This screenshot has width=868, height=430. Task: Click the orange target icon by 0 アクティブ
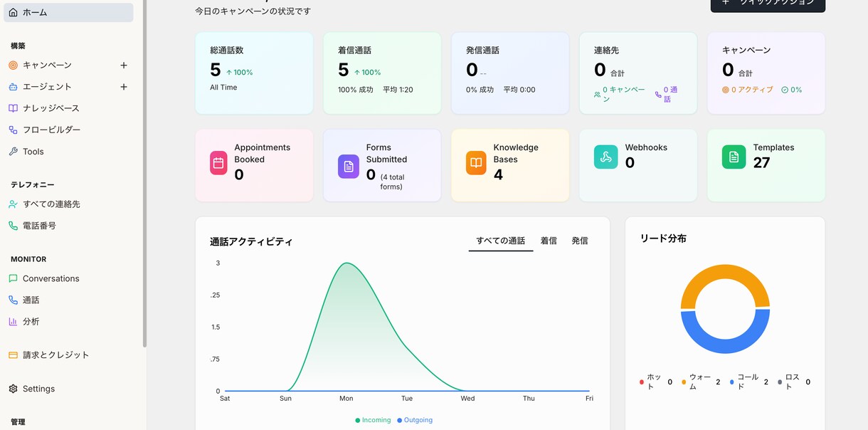click(x=726, y=90)
